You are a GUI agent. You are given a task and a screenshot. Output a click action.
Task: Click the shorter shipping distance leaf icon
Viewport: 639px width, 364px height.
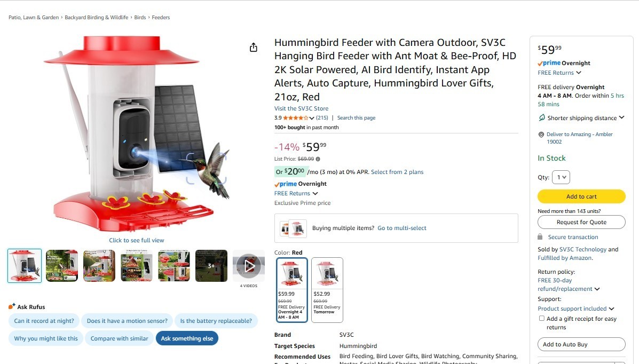point(542,118)
